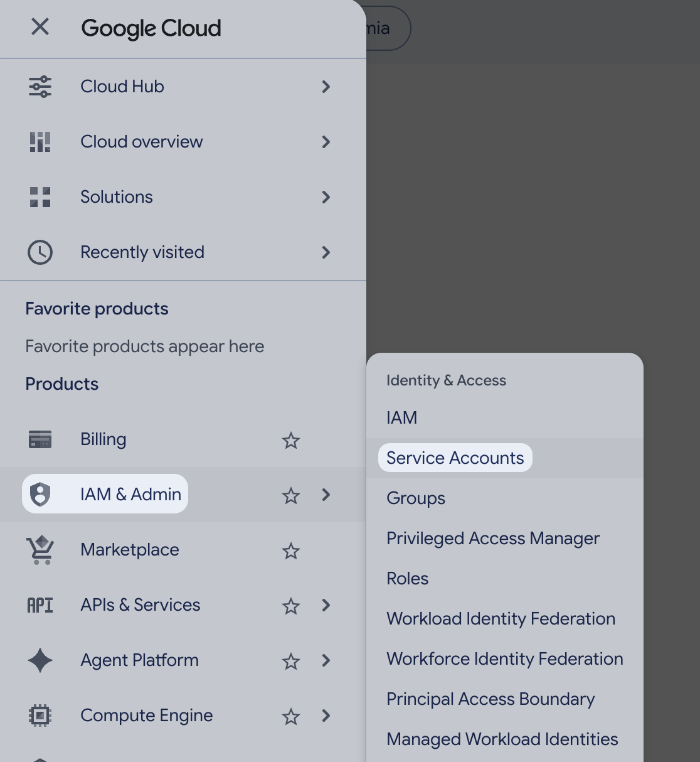Star the Marketplace product
The image size is (700, 762).
point(291,551)
